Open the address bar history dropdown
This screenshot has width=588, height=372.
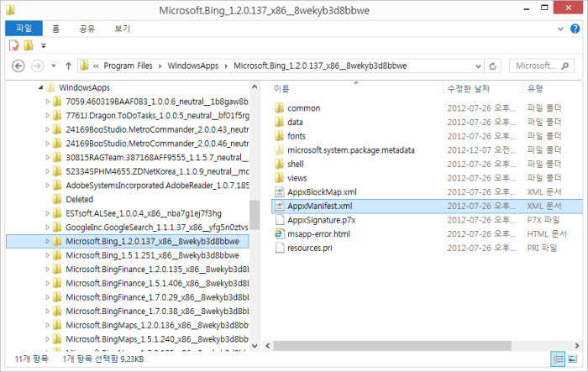click(478, 66)
